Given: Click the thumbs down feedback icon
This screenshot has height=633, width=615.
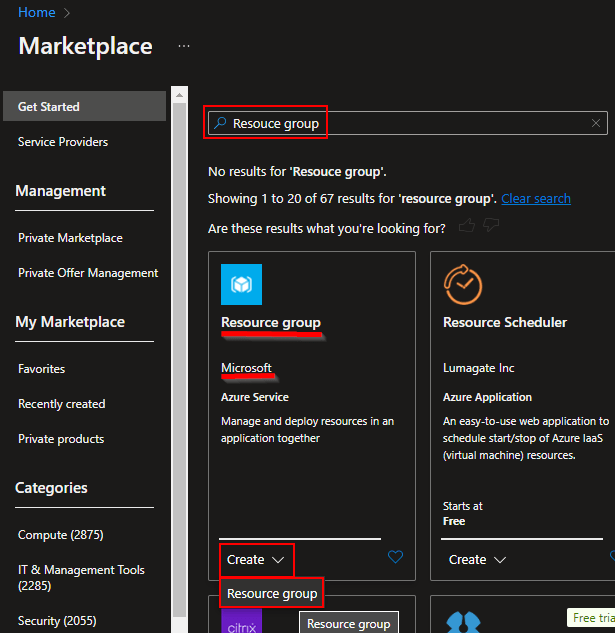Looking at the screenshot, I should 491,227.
